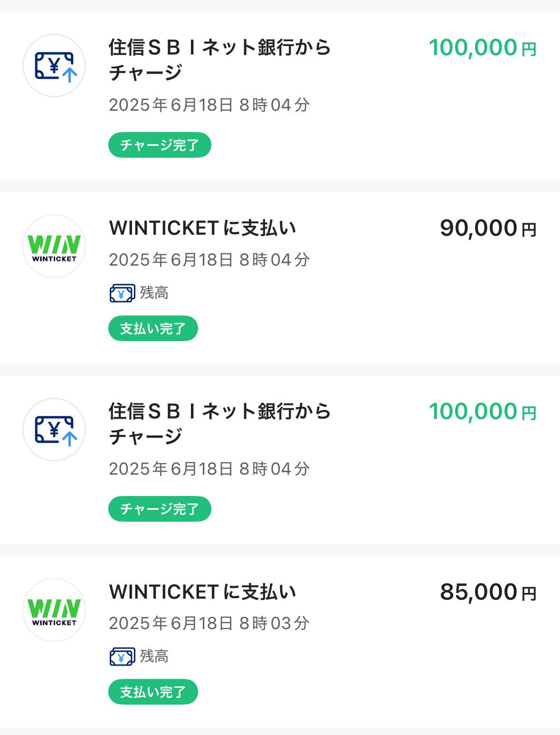This screenshot has width=560, height=735.
Task: Tap the WINTICKET logo beside the 90,000円 payment
Action: point(54,246)
